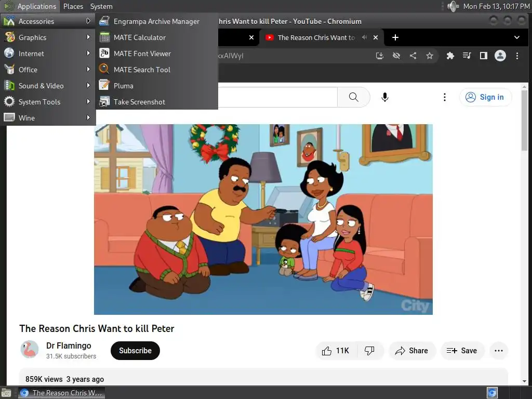The width and height of the screenshot is (532, 399).
Task: Open the Places menu
Action: (73, 6)
